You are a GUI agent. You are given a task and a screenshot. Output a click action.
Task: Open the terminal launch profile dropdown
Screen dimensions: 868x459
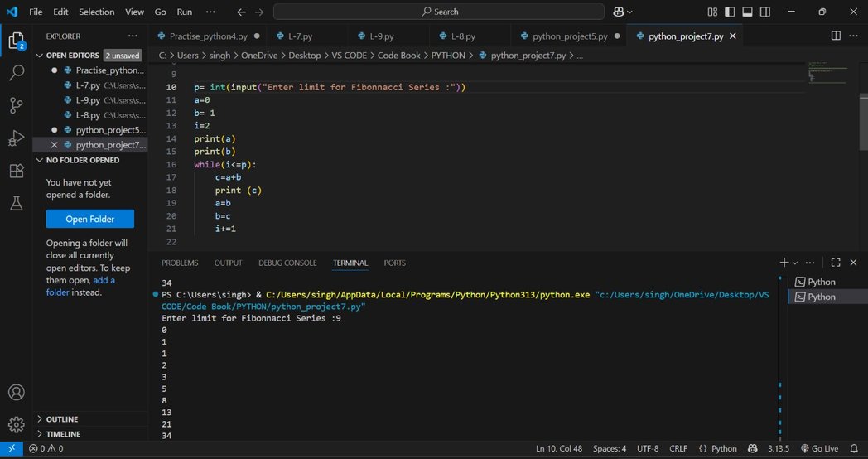point(795,263)
